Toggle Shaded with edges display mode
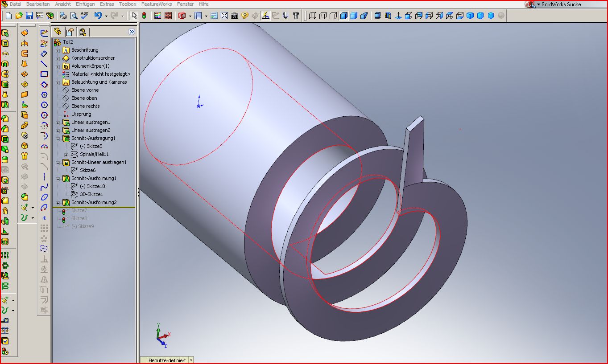The width and height of the screenshot is (608, 364). (343, 16)
